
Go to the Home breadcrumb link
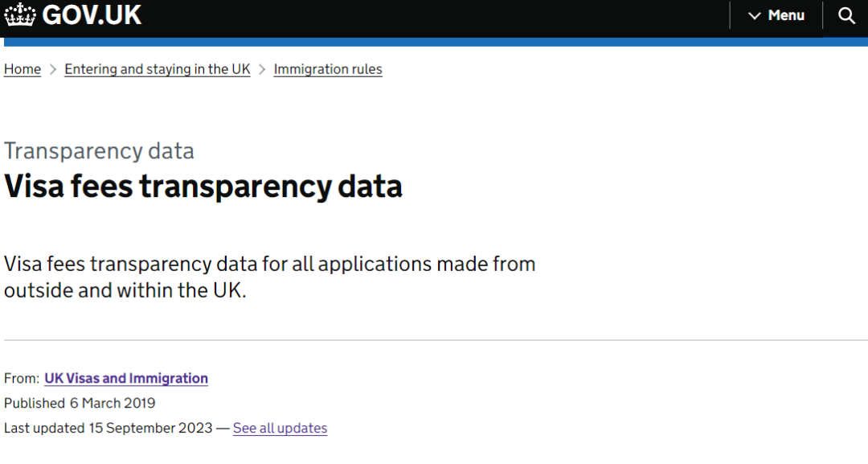point(23,69)
